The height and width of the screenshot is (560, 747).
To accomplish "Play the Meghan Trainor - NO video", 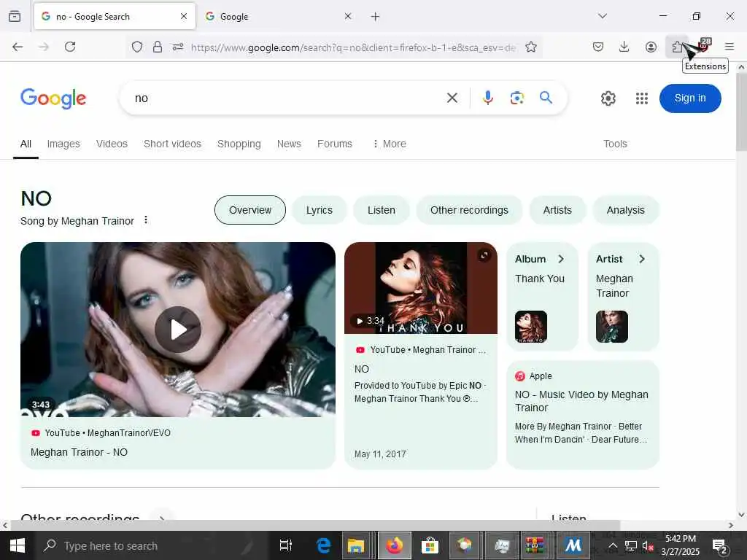I will [178, 330].
